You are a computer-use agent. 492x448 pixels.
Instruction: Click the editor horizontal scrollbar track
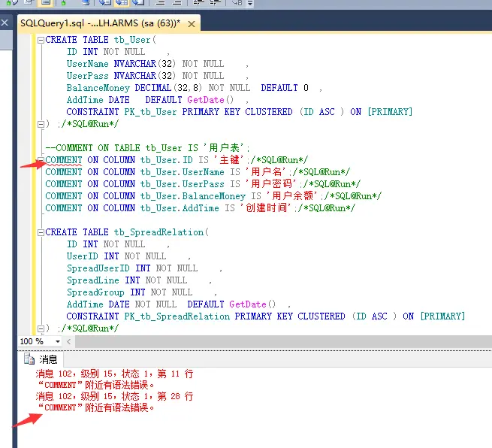(x=282, y=341)
